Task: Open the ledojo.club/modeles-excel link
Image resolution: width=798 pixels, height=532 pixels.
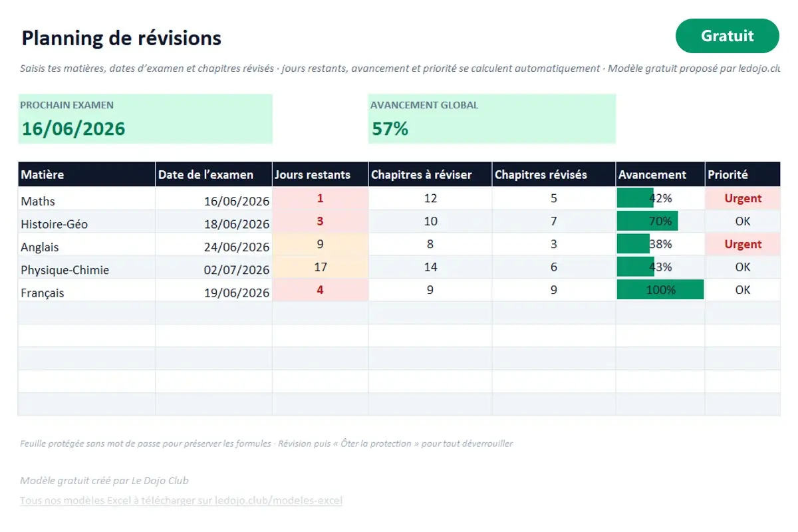Action: point(181,500)
